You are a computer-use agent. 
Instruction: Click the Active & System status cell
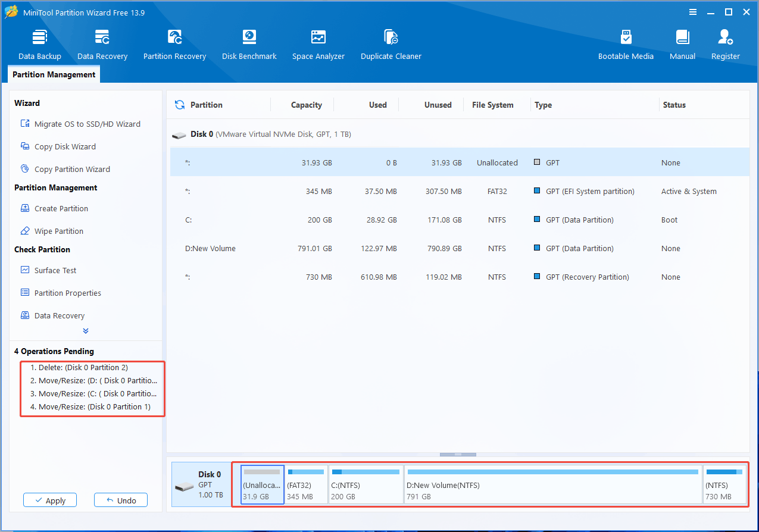(689, 191)
